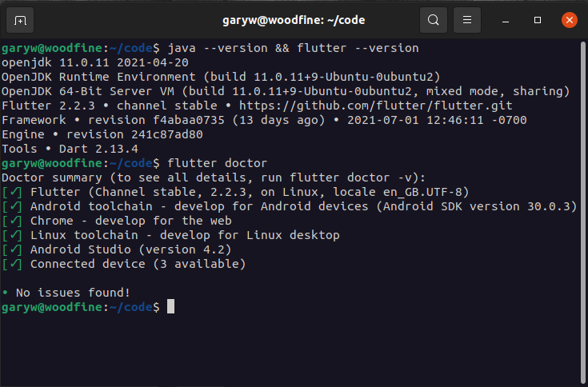Click the checkmark beside Chrome

pyautogui.click(x=12, y=221)
